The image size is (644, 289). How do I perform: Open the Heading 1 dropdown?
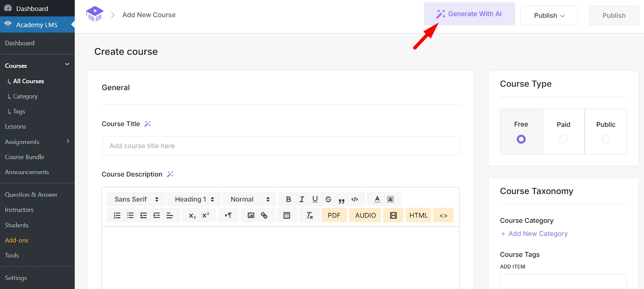click(194, 199)
